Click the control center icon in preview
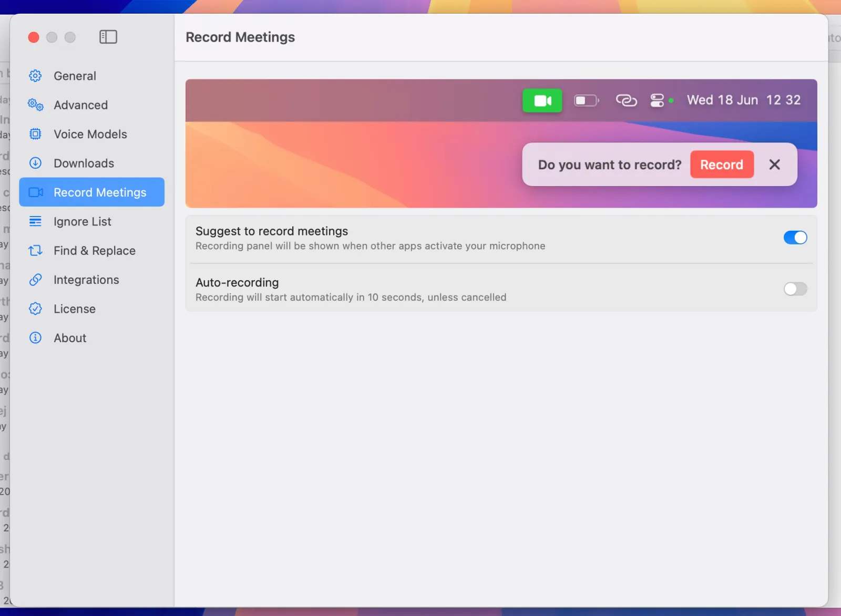 [x=657, y=100]
